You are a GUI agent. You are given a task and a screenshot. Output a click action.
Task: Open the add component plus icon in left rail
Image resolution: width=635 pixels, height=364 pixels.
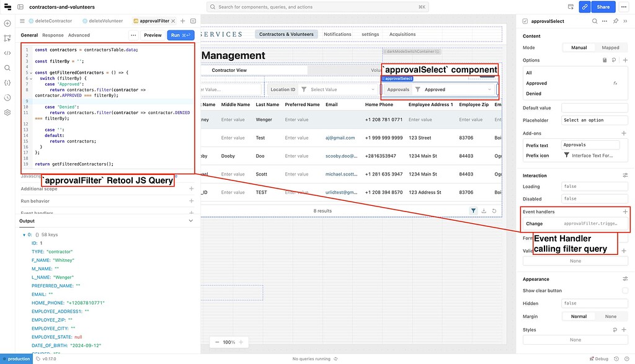pos(7,24)
